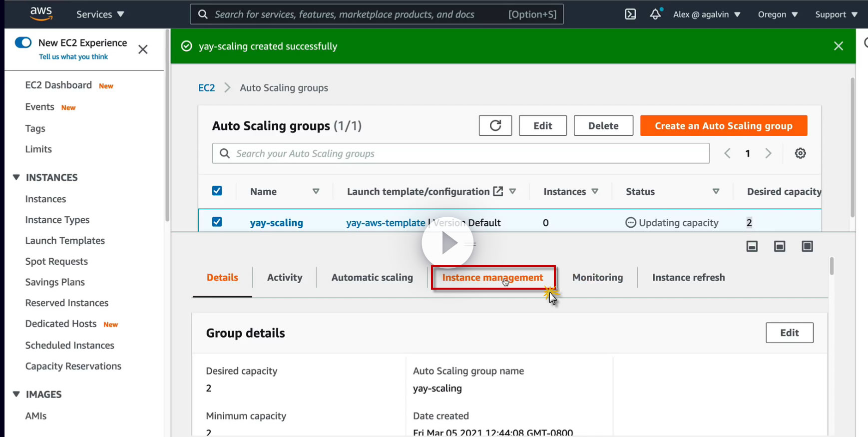Click Create an Auto Scaling group
This screenshot has width=868, height=437.
coord(723,126)
